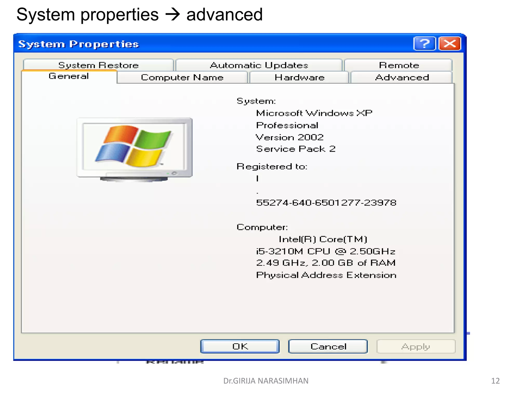Open the System Restore tab
The image size is (532, 399).
[98, 65]
